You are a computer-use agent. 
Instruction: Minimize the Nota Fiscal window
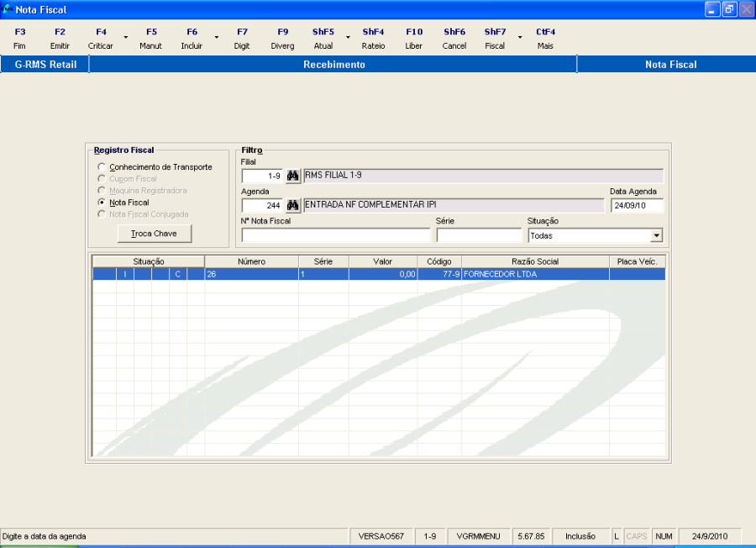coord(712,9)
